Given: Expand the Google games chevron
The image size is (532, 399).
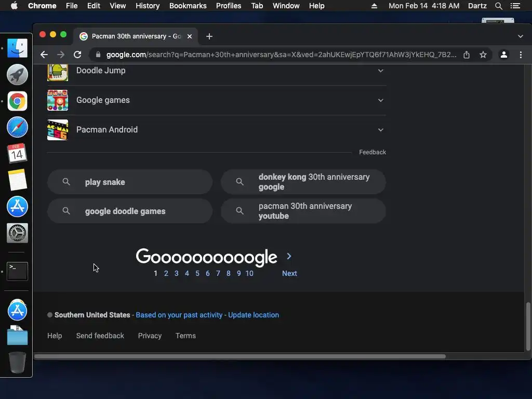Looking at the screenshot, I should 381,100.
